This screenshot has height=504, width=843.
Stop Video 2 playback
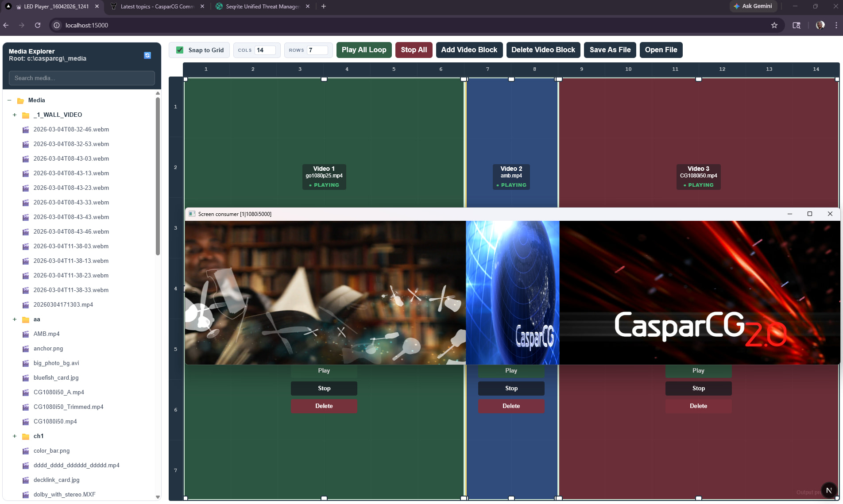tap(511, 388)
